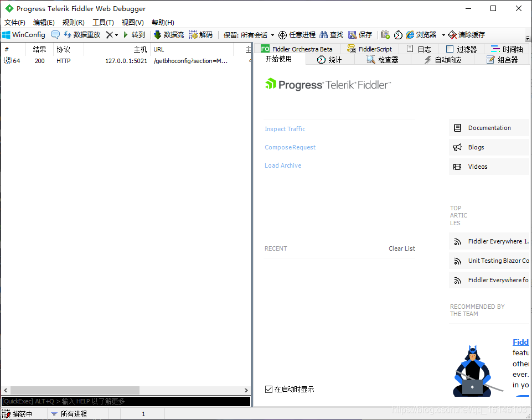Open the 规则(R) menu
Image resolution: width=532 pixels, height=420 pixels.
coord(73,22)
